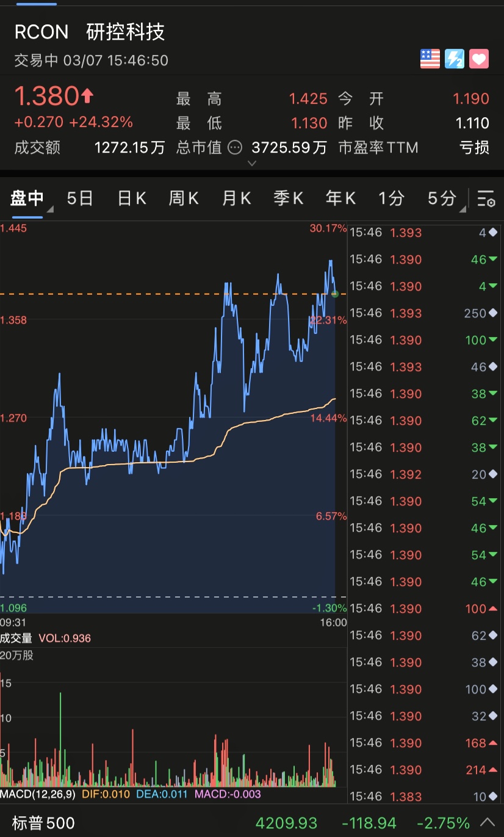The width and height of the screenshot is (504, 837).
Task: Select the 周K chart tab
Action: [184, 198]
